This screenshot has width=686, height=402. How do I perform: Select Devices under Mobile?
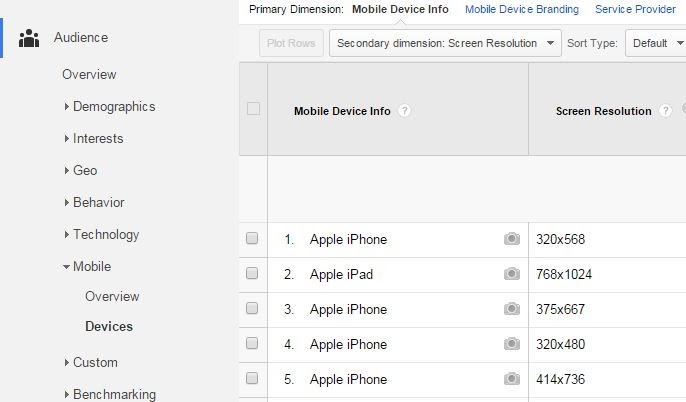click(x=109, y=326)
